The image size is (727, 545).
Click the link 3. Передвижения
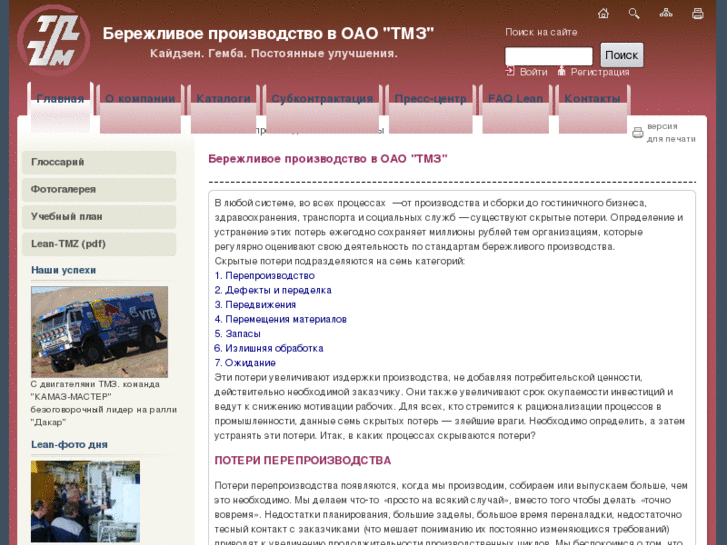pyautogui.click(x=255, y=305)
